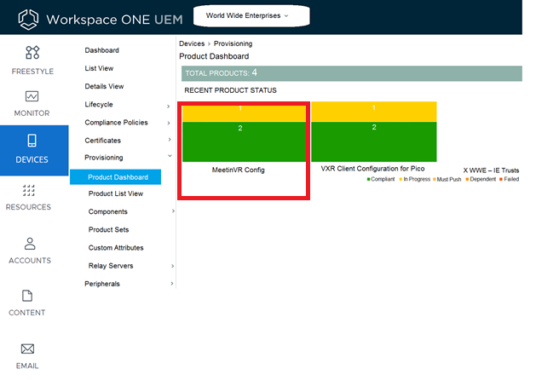Select the Devices phone icon
Screen dimensions: 536x392
[x=32, y=141]
